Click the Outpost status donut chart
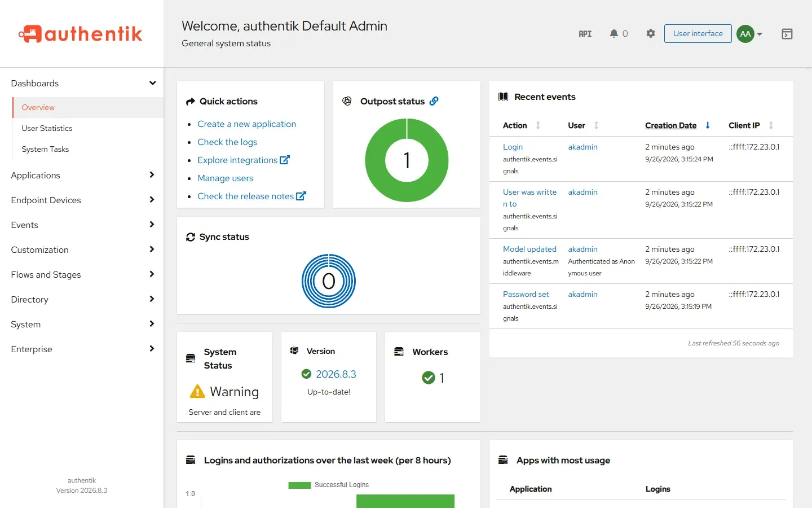812x508 pixels. click(x=407, y=160)
